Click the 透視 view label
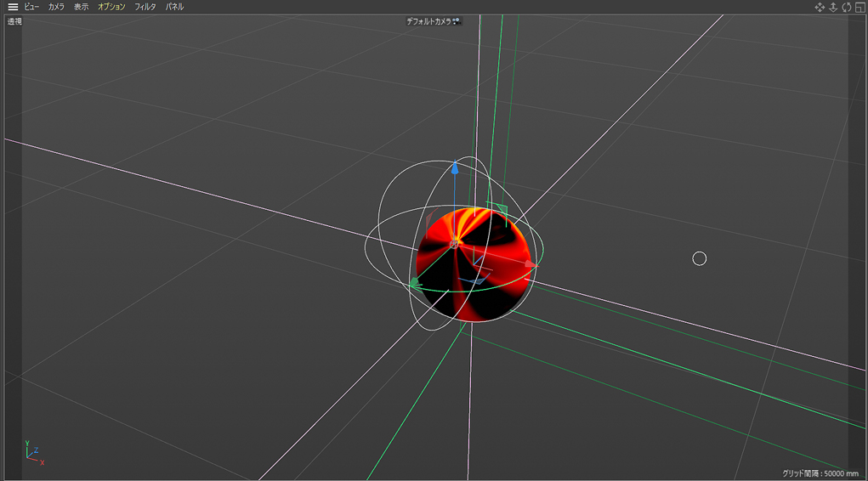The image size is (868, 481). click(x=14, y=21)
